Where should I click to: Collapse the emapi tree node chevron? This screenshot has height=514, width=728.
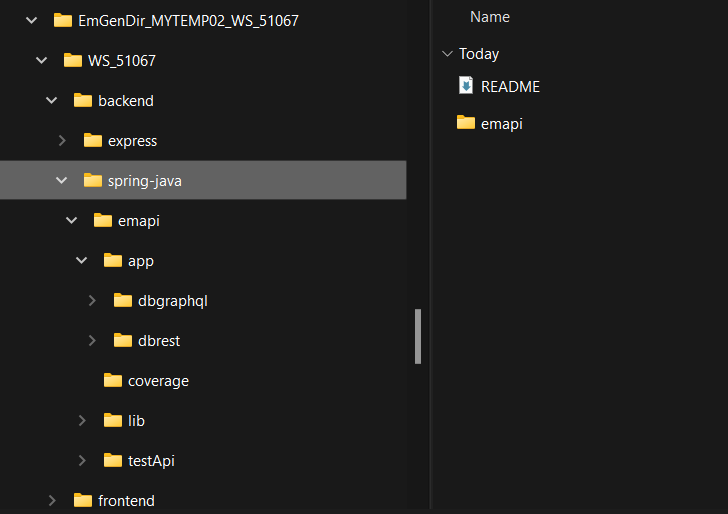coord(72,220)
